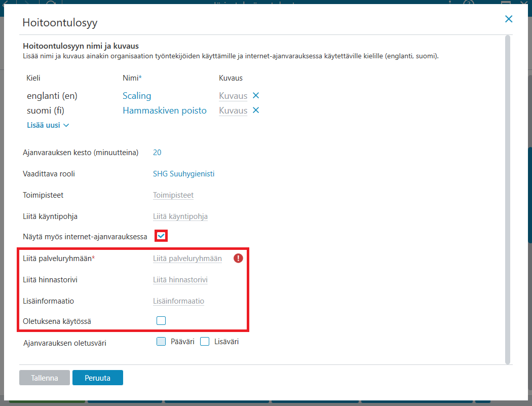The image size is (532, 406).
Task: Open the Liitä palveluryhmään field
Action: [187, 259]
